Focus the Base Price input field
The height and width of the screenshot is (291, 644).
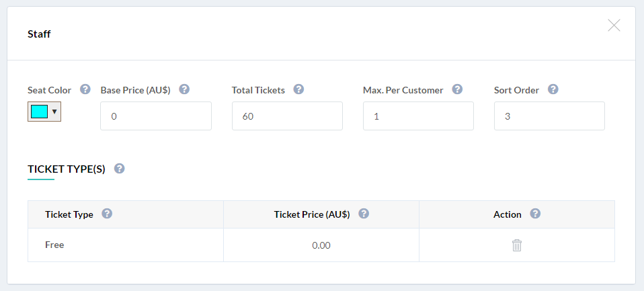pos(156,116)
